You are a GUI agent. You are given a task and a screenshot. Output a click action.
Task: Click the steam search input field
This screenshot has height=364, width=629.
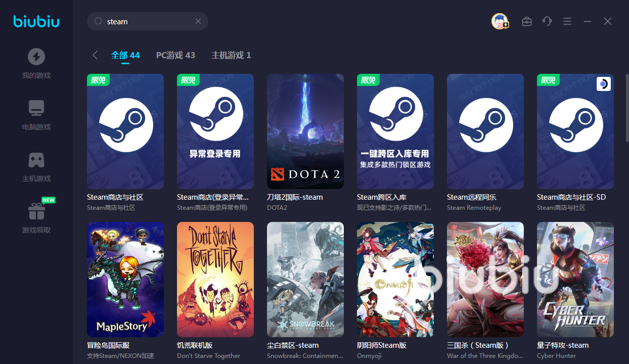[148, 21]
